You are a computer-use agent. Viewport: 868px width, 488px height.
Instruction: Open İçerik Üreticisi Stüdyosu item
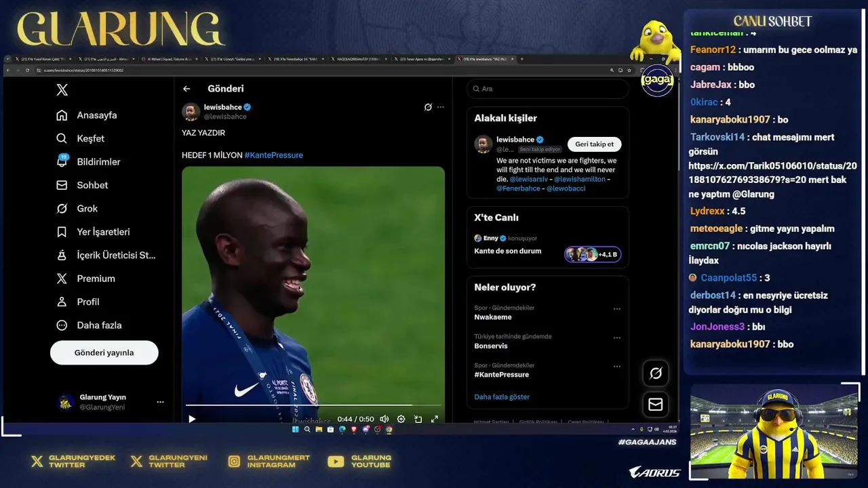click(x=106, y=256)
